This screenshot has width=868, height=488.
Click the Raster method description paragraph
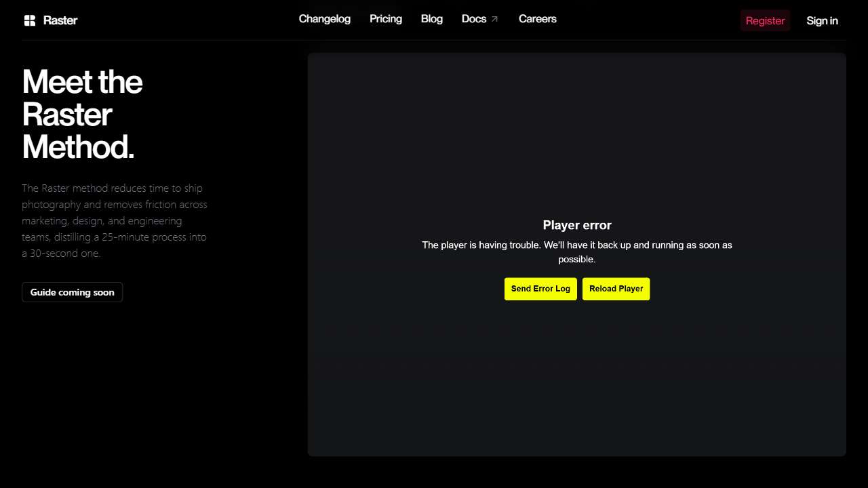click(x=114, y=220)
